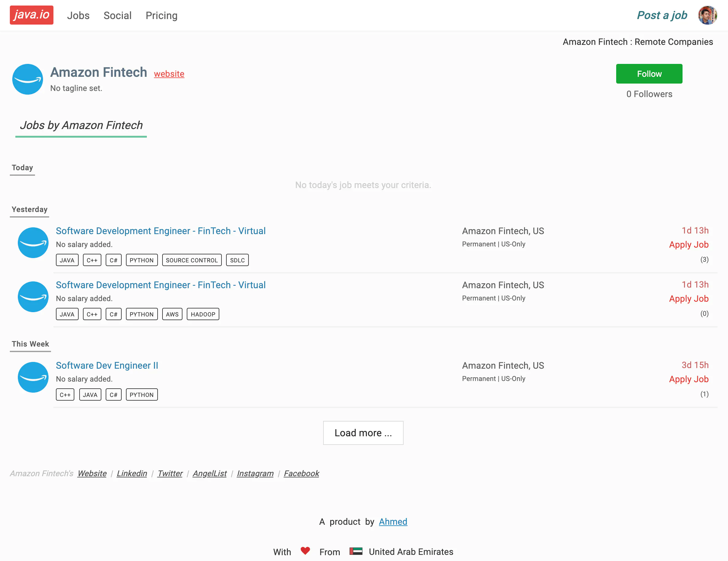Click SOURCE CONTROL tag
The width and height of the screenshot is (728, 561).
point(192,260)
